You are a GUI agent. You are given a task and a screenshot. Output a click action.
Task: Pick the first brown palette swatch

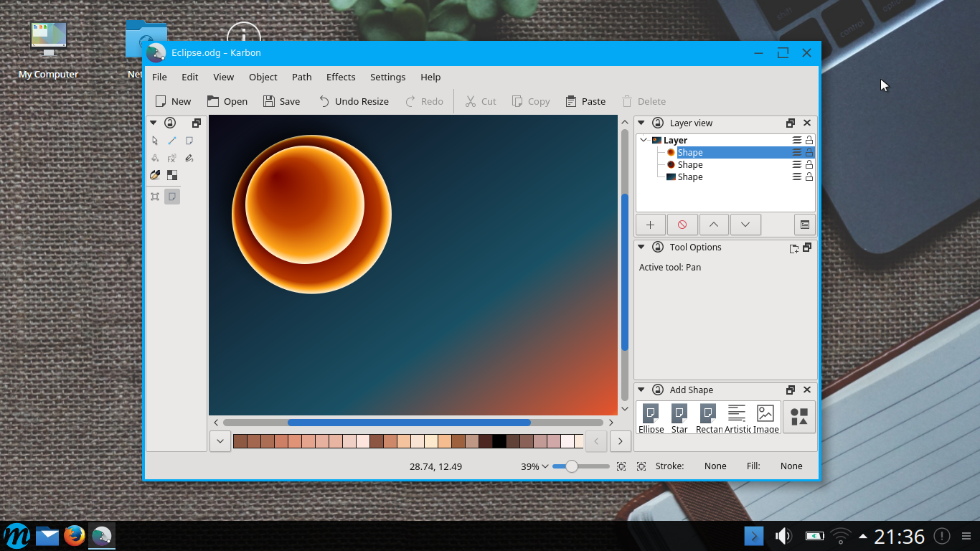point(240,441)
